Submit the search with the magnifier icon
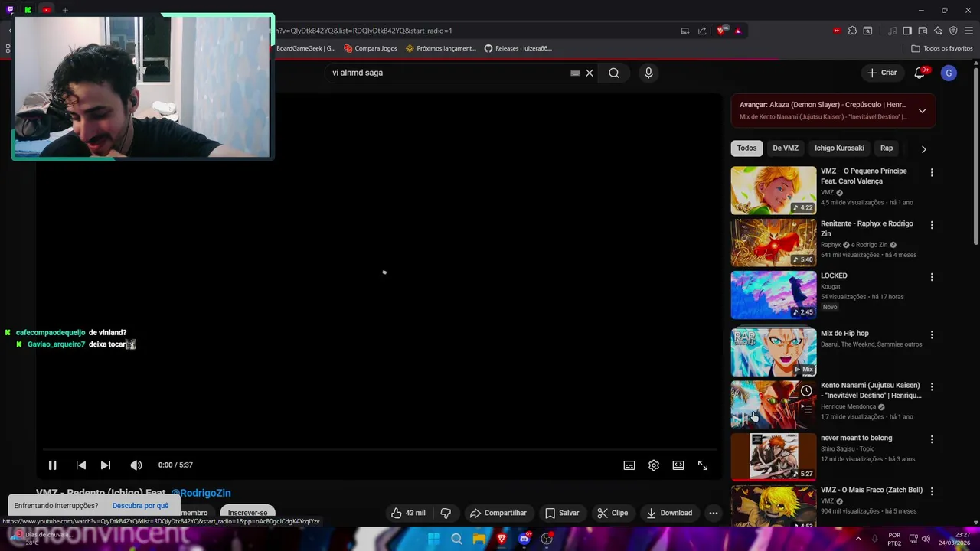Image resolution: width=980 pixels, height=551 pixels. [614, 73]
